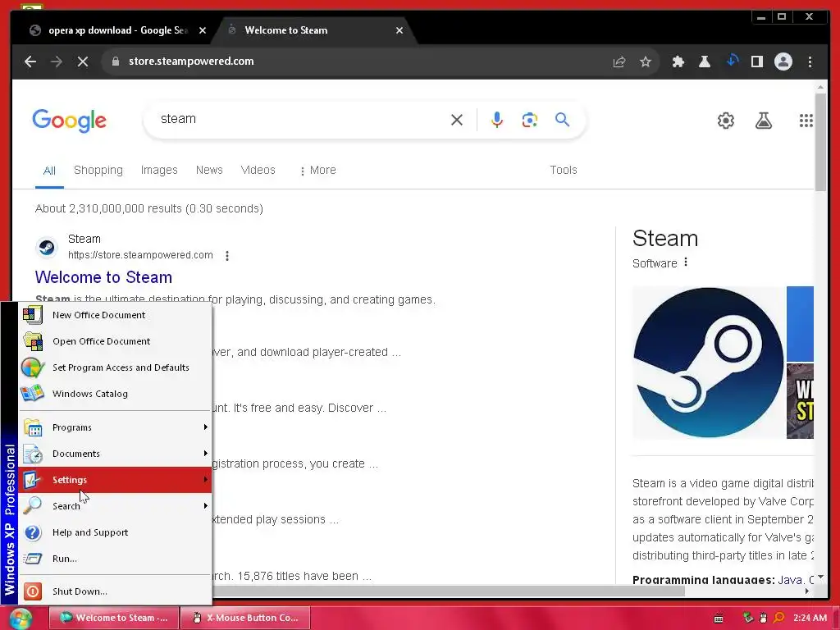The height and width of the screenshot is (630, 840).
Task: Switch to opera xp download tab
Action: point(118,30)
